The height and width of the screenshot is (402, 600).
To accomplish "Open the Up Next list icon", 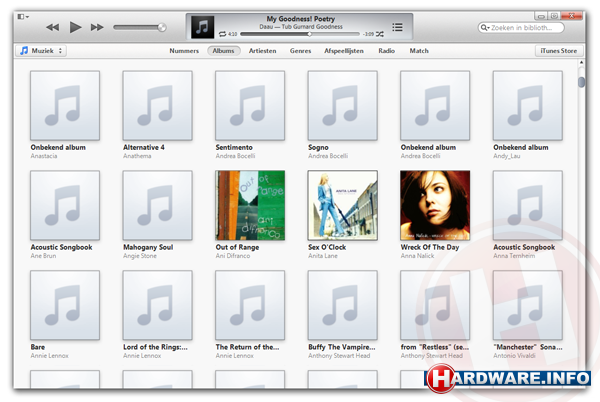I will tap(397, 27).
